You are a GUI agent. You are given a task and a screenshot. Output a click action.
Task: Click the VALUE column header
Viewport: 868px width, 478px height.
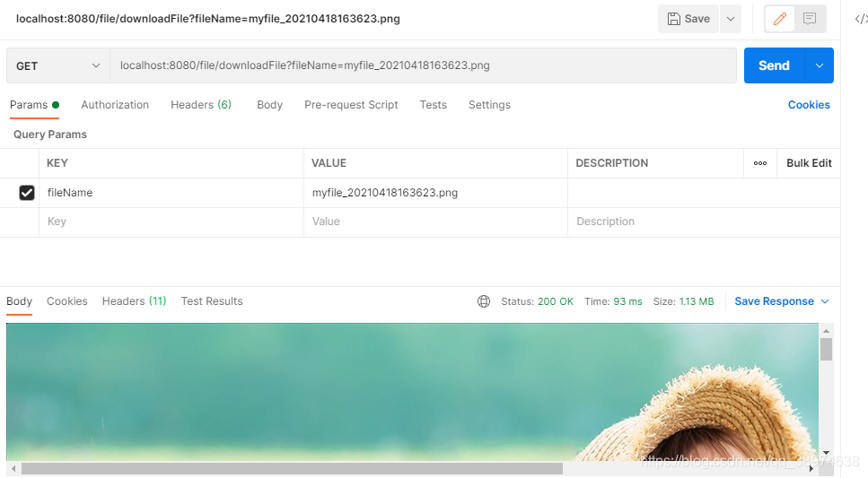pos(329,163)
